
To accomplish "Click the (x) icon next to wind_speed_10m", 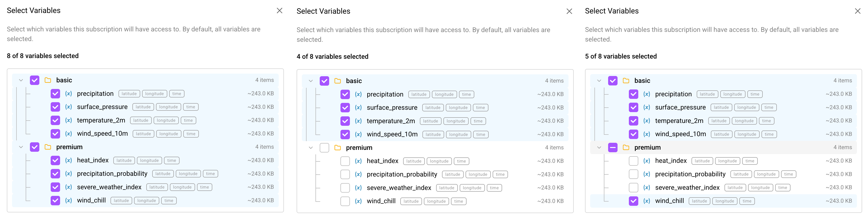I will coord(68,134).
